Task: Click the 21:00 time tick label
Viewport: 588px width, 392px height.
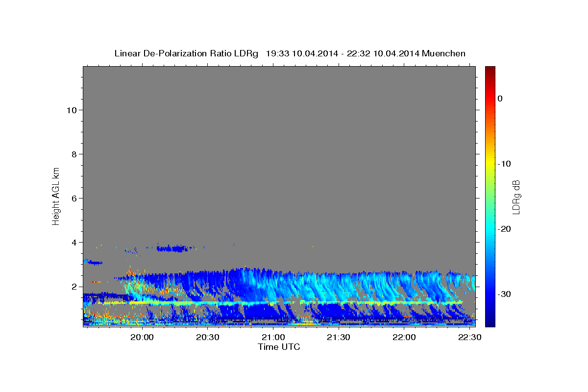Action: click(x=273, y=338)
